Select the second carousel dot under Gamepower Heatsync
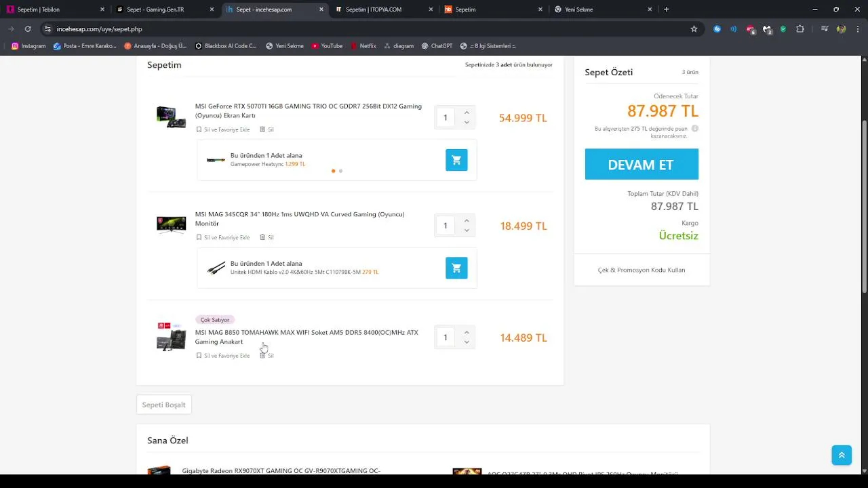Image resolution: width=868 pixels, height=488 pixels. pos(340,171)
